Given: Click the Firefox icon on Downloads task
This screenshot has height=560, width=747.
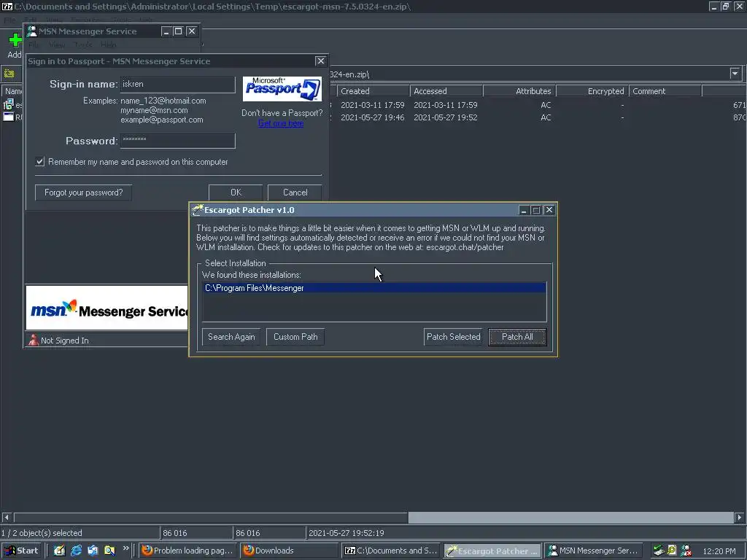Looking at the screenshot, I should tap(248, 551).
